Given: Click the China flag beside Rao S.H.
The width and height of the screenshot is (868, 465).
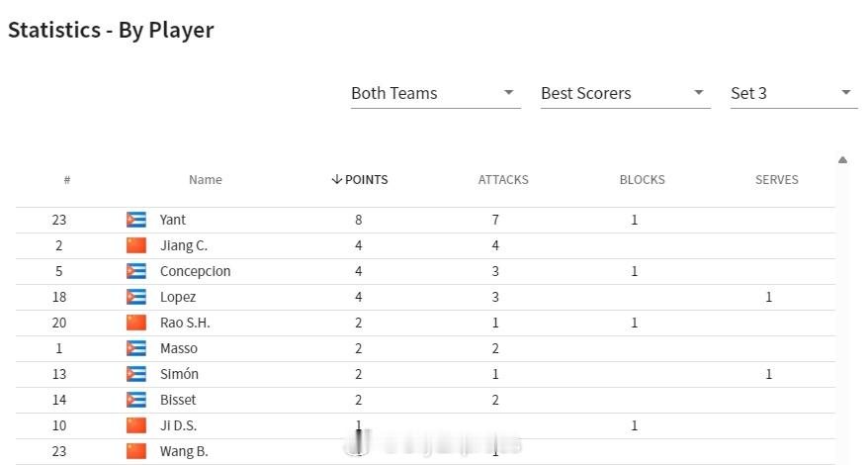Looking at the screenshot, I should click(x=136, y=323).
